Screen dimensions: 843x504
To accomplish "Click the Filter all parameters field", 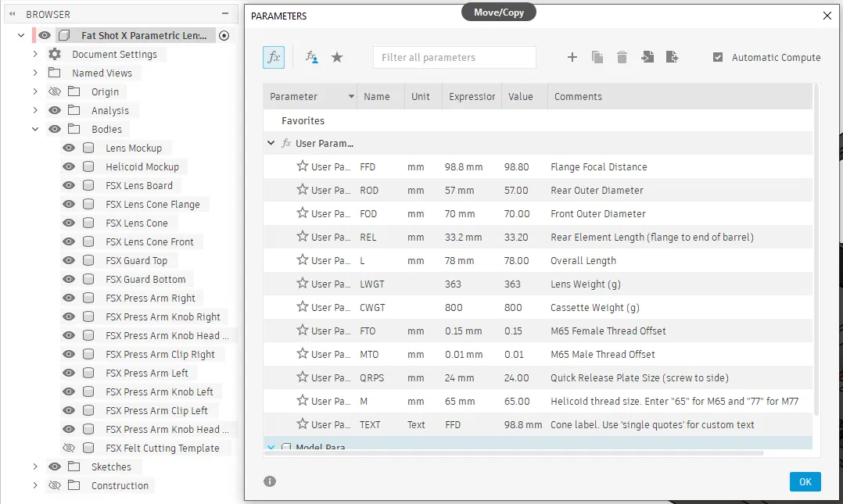I will pos(454,58).
